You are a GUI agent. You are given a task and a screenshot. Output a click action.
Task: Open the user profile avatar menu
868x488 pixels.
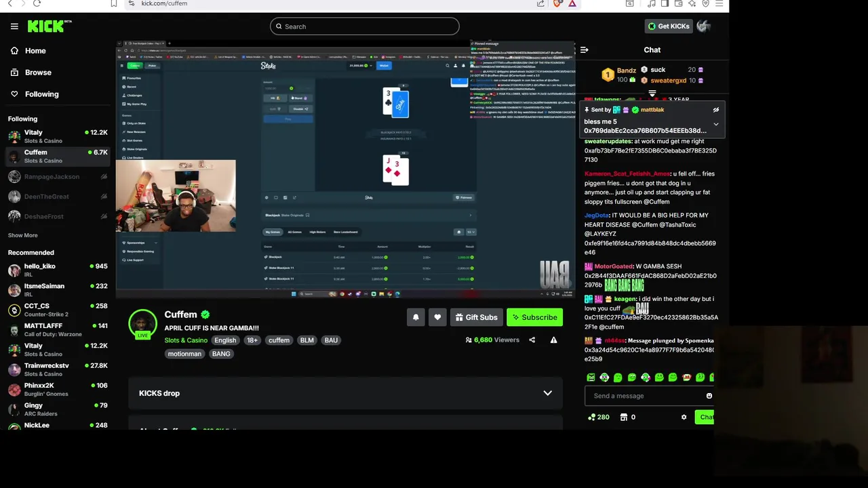point(703,26)
